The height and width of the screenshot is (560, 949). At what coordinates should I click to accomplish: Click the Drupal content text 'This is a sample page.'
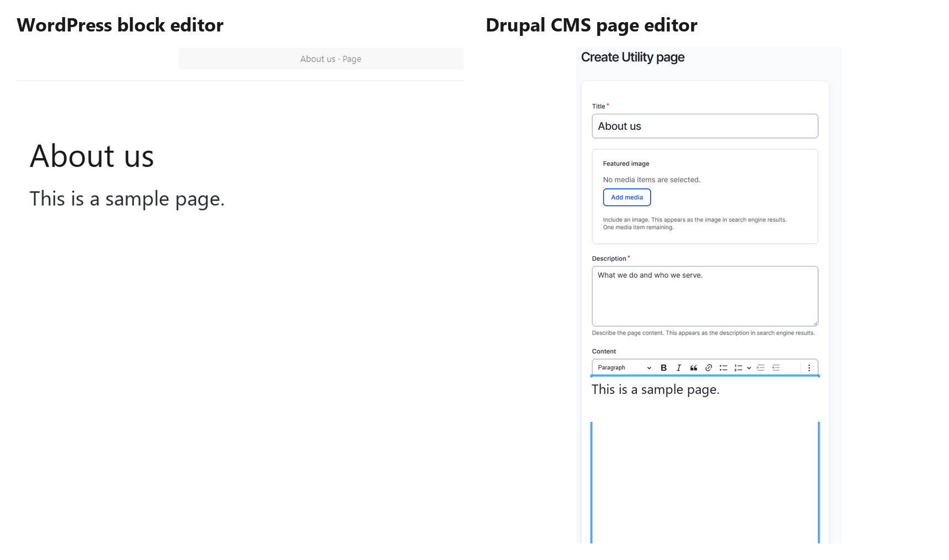tap(656, 390)
